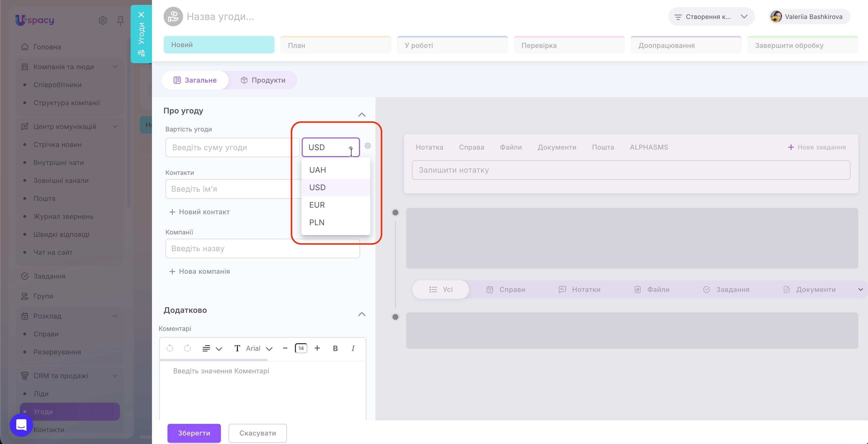The height and width of the screenshot is (444, 868).
Task: Click the redo icon in comment editor
Action: (x=187, y=348)
